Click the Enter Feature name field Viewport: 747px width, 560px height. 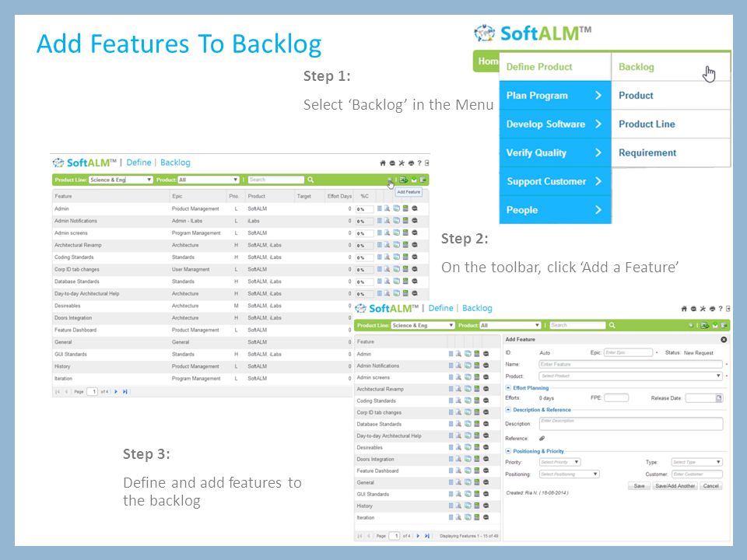tap(631, 364)
